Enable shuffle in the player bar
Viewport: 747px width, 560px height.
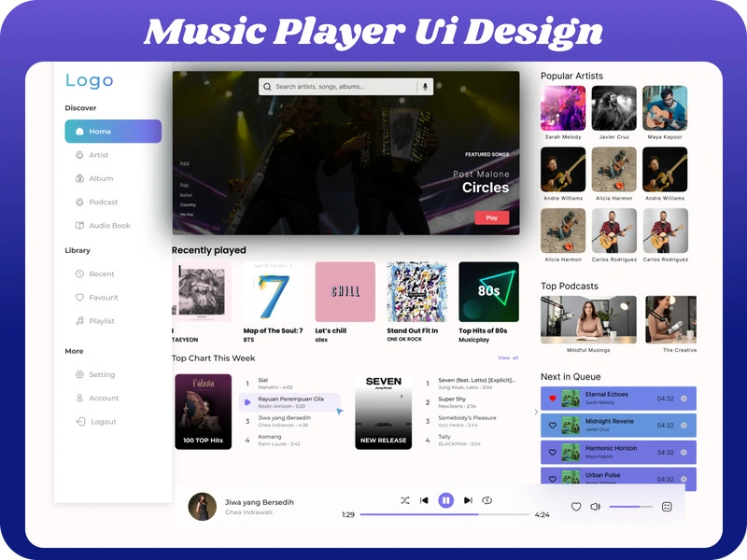[x=402, y=500]
